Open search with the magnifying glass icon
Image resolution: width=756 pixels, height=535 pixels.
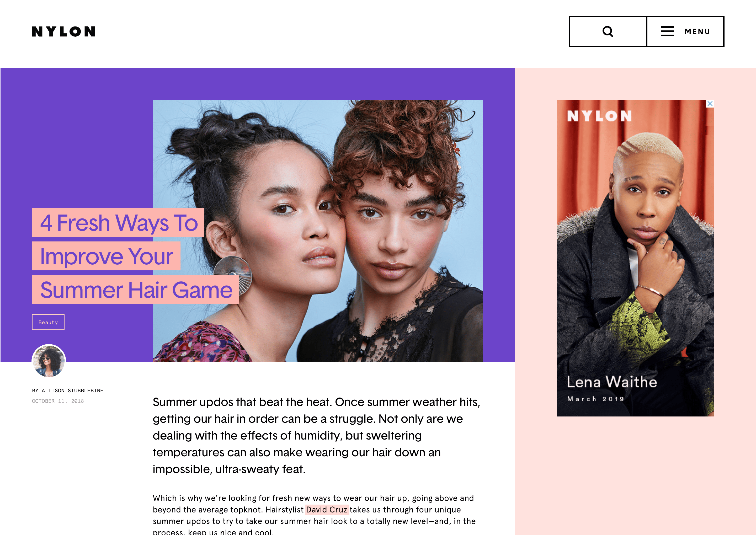(x=608, y=32)
